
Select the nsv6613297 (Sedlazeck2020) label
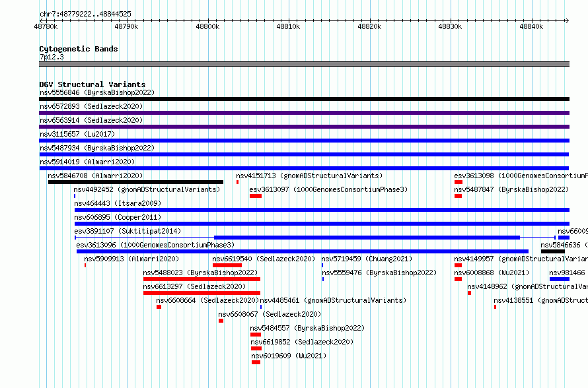pos(195,286)
